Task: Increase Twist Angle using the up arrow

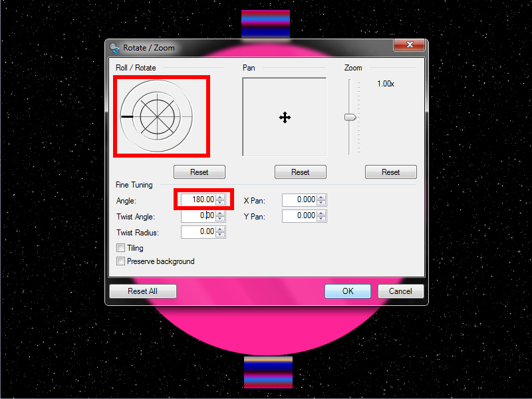Action: click(221, 213)
